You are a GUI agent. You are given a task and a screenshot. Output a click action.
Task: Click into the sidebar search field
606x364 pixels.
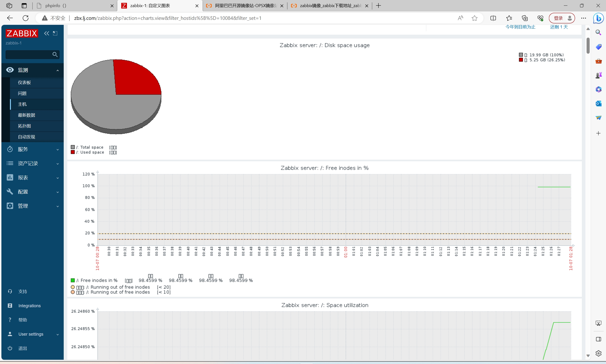[28, 54]
